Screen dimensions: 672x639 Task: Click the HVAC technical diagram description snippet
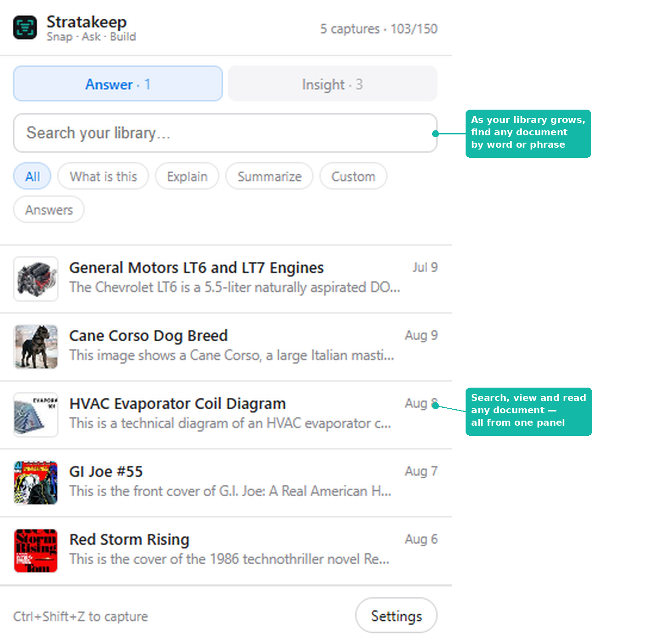[230, 423]
